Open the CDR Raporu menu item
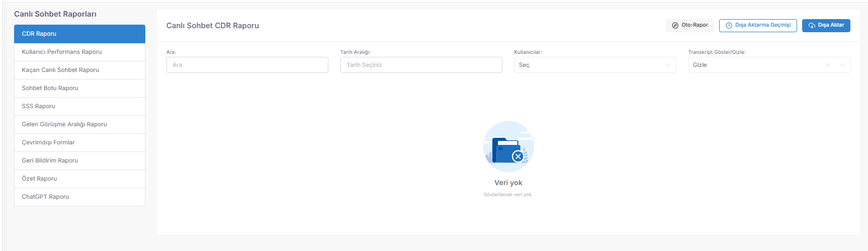This screenshot has height=251, width=868. (x=79, y=34)
